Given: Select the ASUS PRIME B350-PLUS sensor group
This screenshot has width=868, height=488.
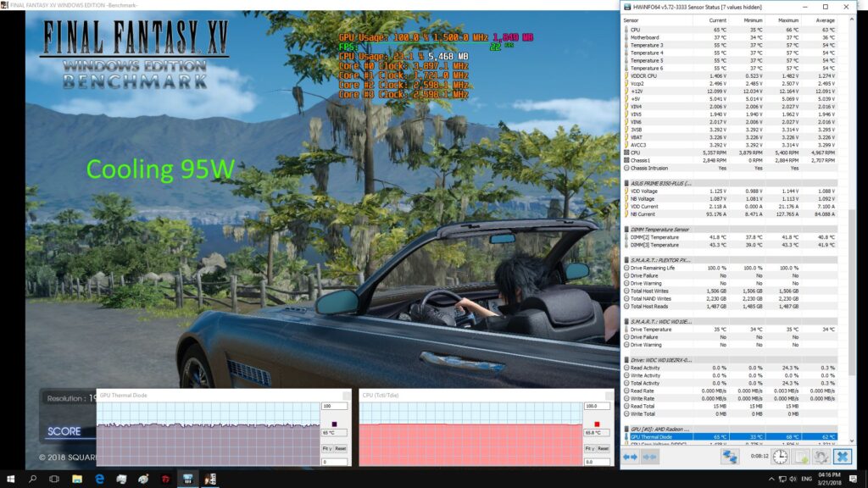Looking at the screenshot, I should [x=730, y=183].
